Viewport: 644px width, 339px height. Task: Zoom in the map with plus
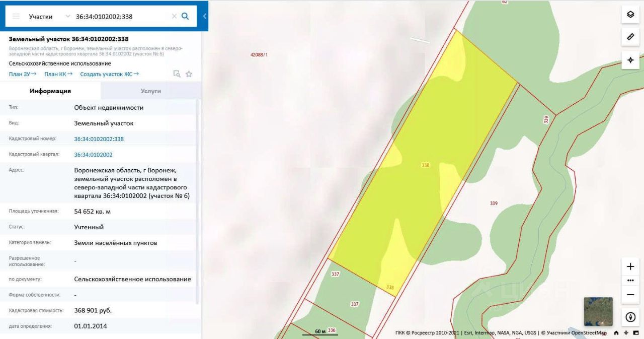point(630,266)
